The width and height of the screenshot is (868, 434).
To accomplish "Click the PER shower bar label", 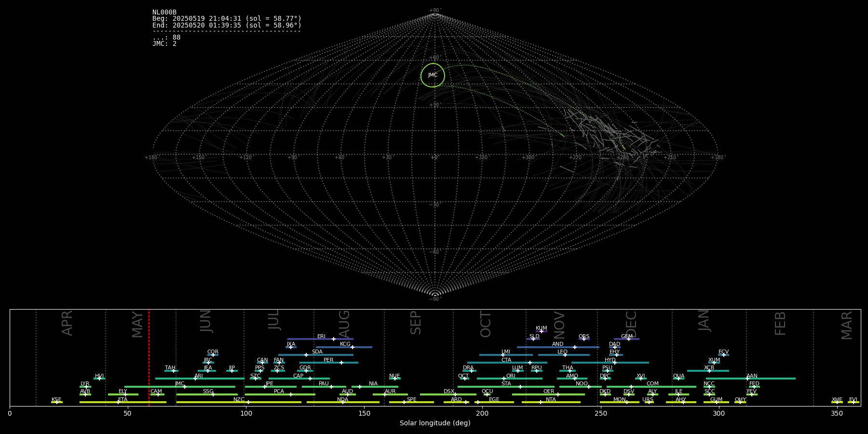I will click(328, 360).
